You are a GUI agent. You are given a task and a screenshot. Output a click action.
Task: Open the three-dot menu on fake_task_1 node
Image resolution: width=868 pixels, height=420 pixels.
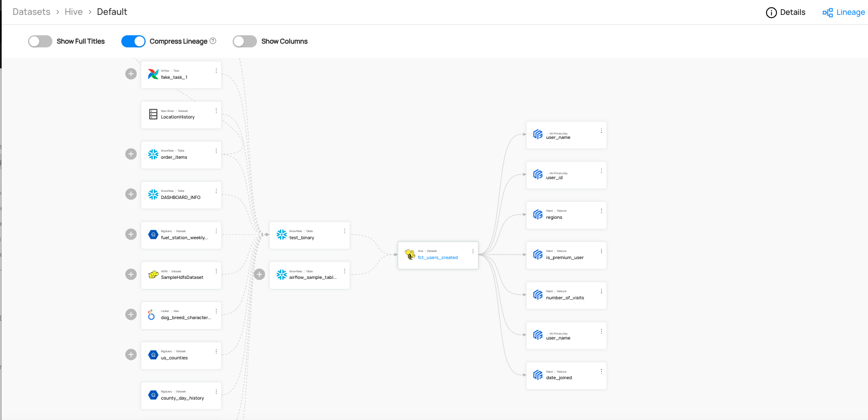216,71
